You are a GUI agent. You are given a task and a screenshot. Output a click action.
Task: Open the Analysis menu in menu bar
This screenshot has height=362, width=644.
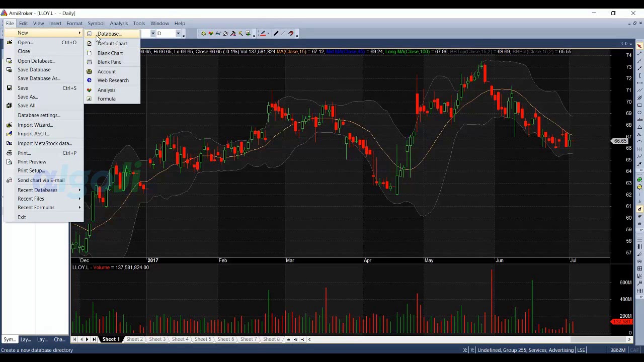pos(119,23)
